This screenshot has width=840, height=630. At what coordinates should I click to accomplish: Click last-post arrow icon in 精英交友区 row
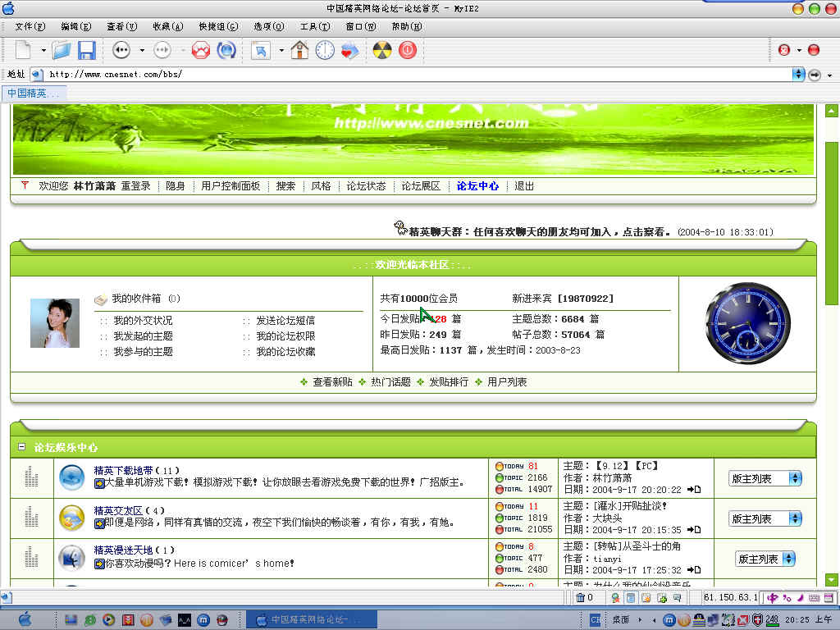(694, 529)
